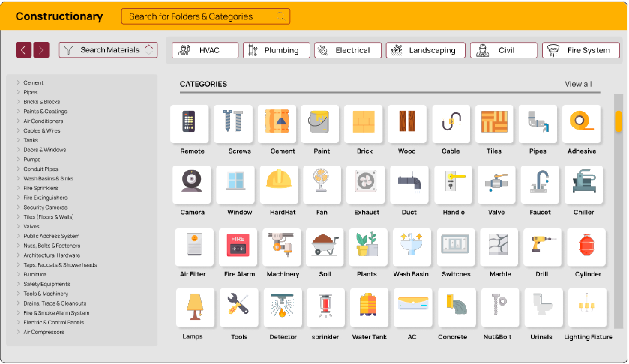Screen dimensions: 629x364
Task: Open the AC category icon
Action: tap(413, 308)
